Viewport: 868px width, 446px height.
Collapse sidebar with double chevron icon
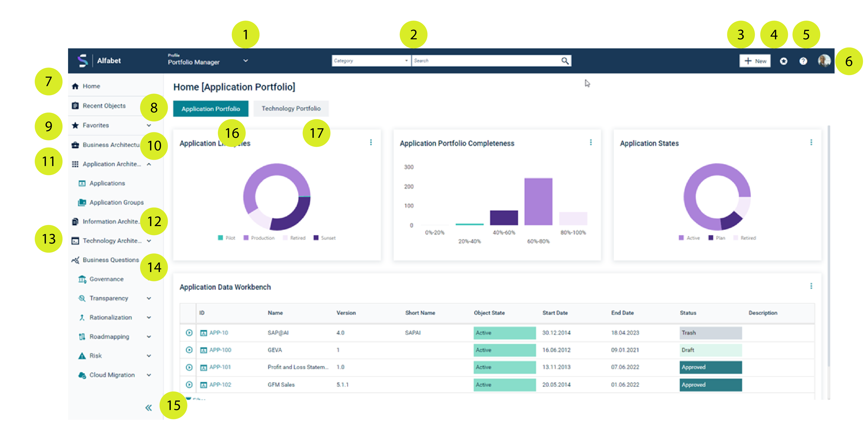pyautogui.click(x=148, y=408)
